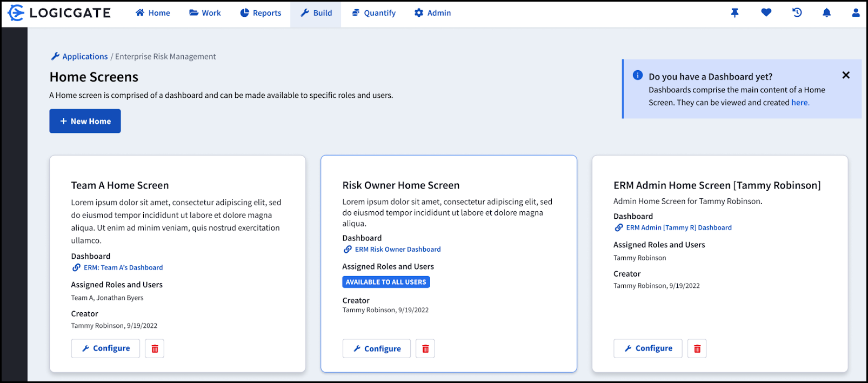Click the 'Team A, Jonathan Byers' text
Image resolution: width=868 pixels, height=383 pixels.
coord(108,298)
